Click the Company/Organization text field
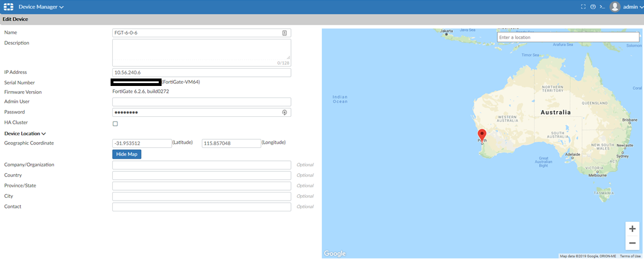Screen dimensions: 644x259 [202, 165]
